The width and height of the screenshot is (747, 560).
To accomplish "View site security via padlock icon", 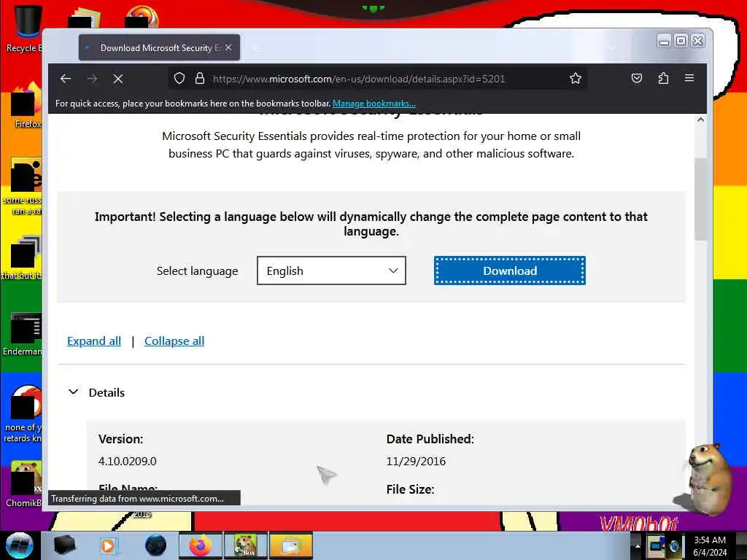I will [200, 79].
